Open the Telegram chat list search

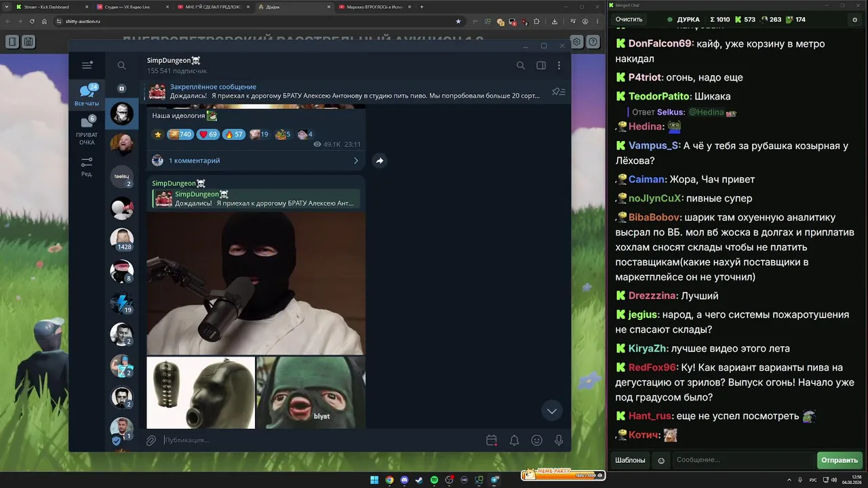(122, 66)
